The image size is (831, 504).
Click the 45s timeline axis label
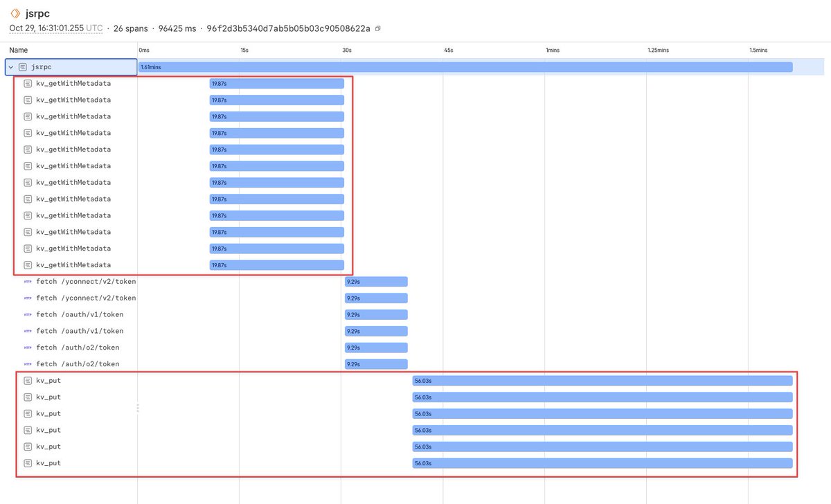click(x=449, y=51)
